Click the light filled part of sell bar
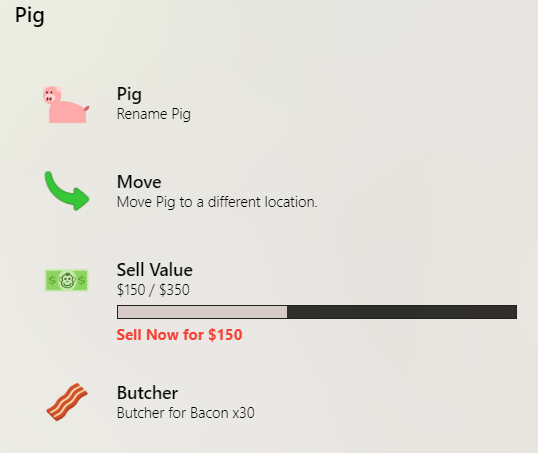 (x=202, y=312)
